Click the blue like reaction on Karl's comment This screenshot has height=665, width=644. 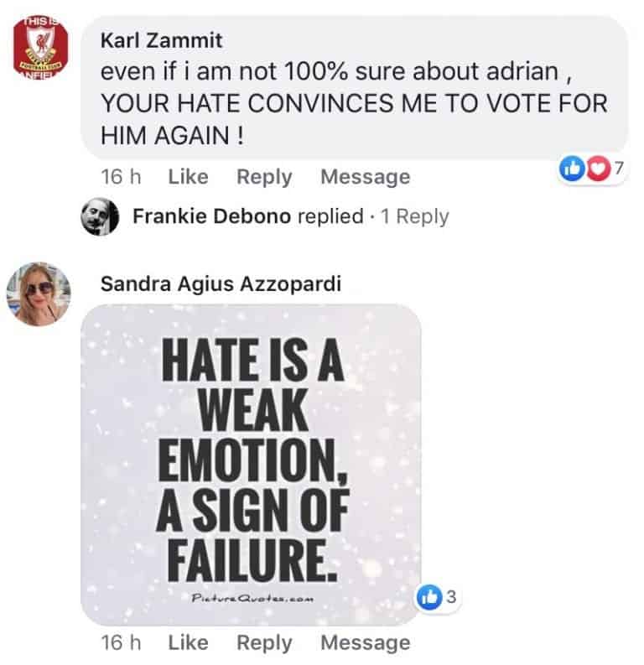pos(573,169)
